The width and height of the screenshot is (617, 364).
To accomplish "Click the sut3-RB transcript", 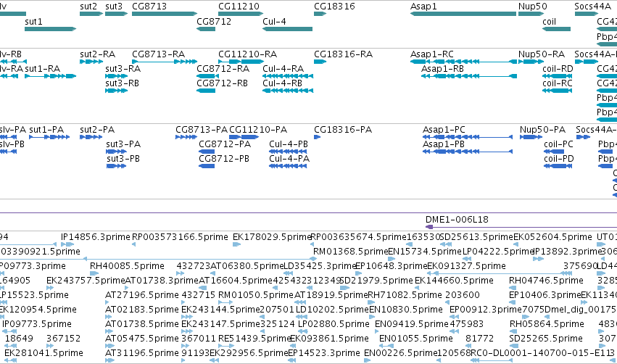I will 117,91.
